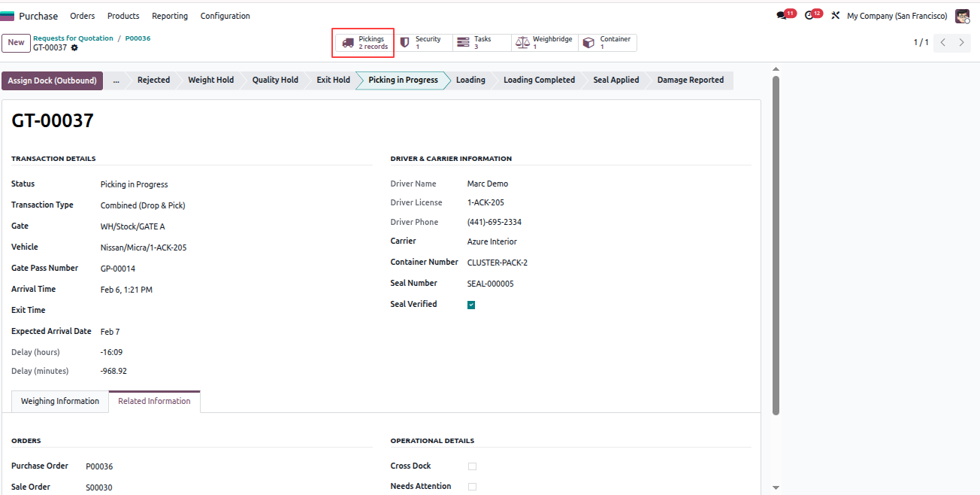Click the Vehicle field Nissan/Micra/1-ACK-205

pos(144,247)
